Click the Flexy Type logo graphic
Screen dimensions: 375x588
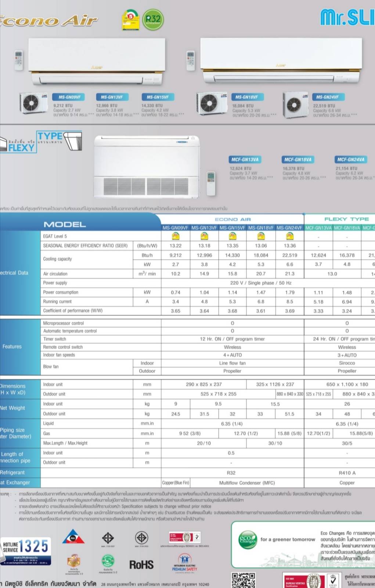point(41,141)
